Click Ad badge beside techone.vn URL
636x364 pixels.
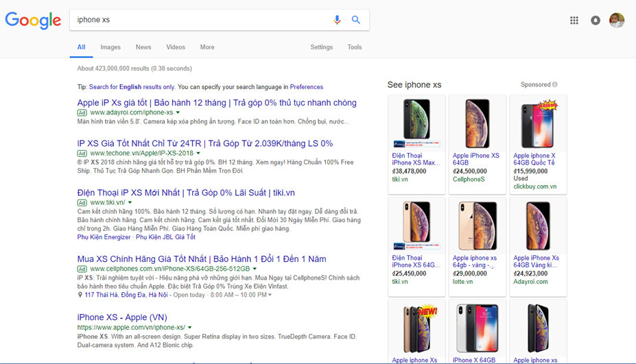tap(82, 154)
